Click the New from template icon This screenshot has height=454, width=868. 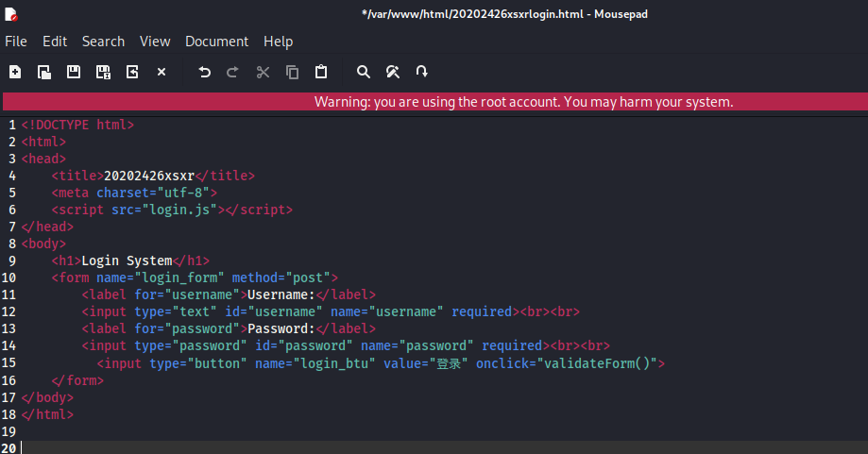44,72
